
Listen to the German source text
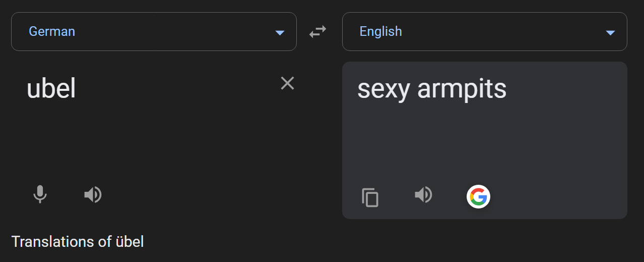(x=93, y=194)
